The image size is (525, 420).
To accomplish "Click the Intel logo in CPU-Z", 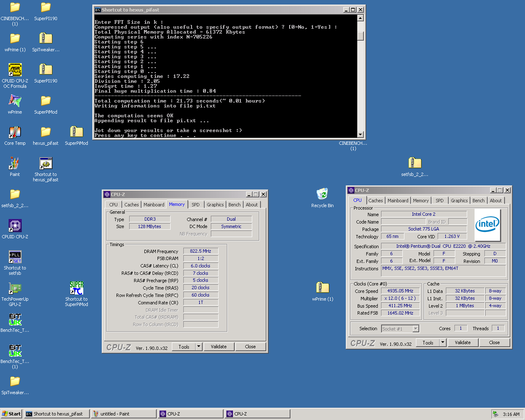I will 487,225.
